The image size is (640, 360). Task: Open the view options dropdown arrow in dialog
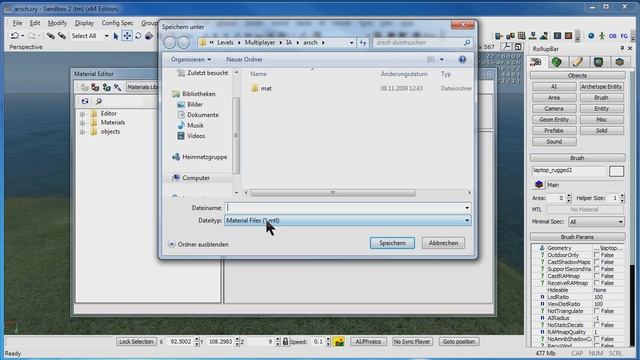point(442,60)
